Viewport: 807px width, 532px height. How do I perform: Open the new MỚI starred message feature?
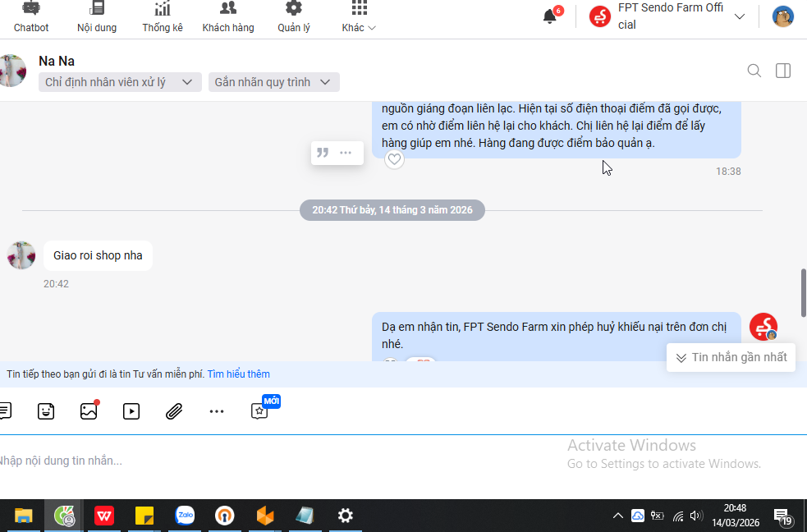click(x=259, y=411)
